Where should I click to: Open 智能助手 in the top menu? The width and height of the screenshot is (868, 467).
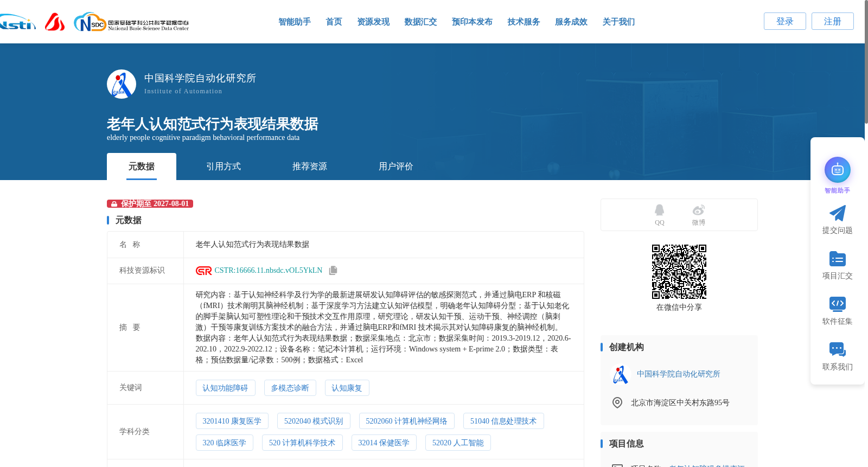coord(295,22)
